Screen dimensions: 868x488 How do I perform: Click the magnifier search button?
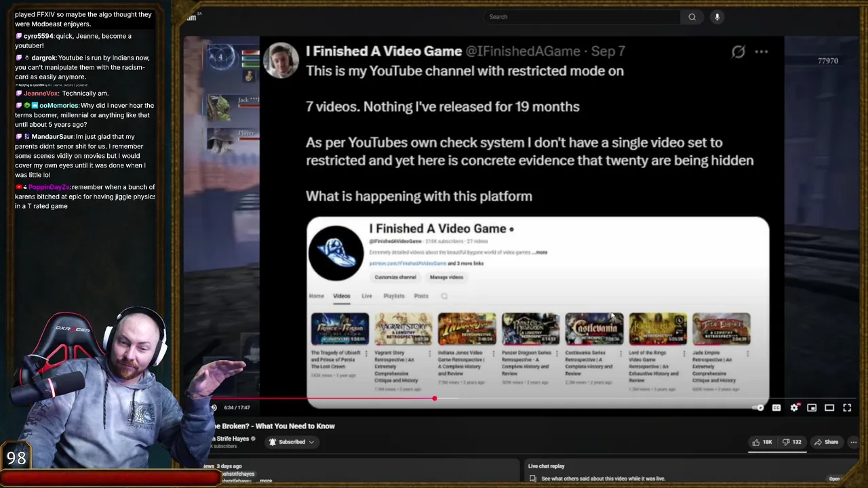click(x=692, y=17)
